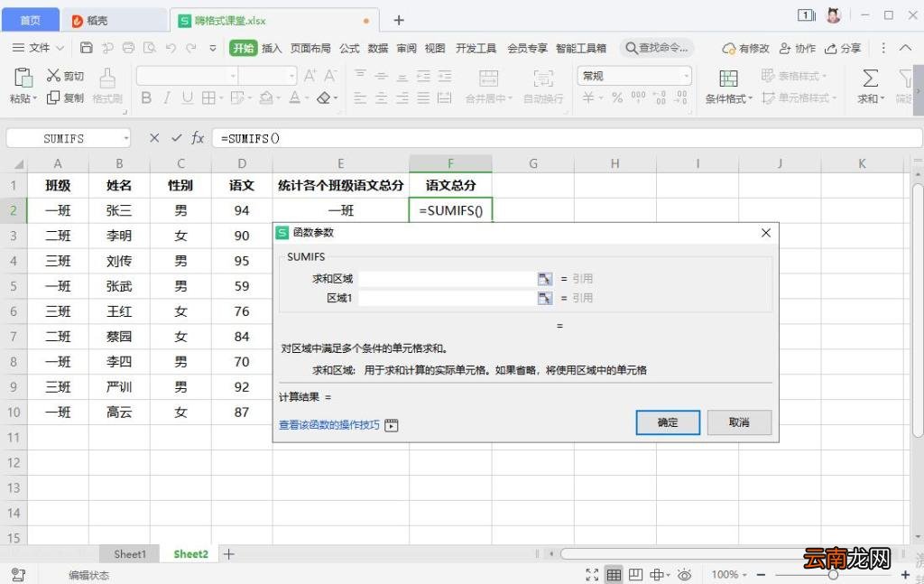The image size is (924, 584).
Task: Click the Merge and Center icon
Action: (488, 79)
